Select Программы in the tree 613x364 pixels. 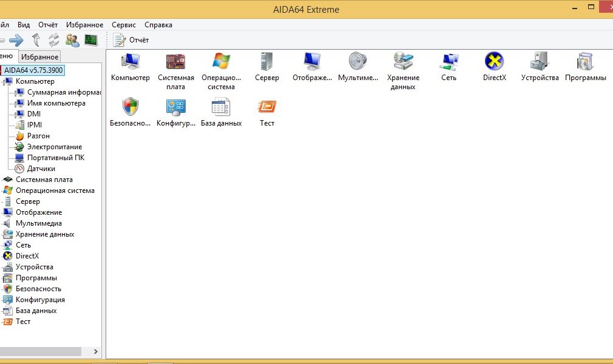[36, 278]
